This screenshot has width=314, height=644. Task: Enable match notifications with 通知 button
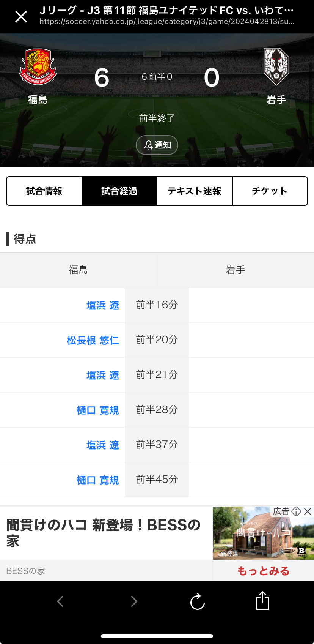[x=157, y=145]
